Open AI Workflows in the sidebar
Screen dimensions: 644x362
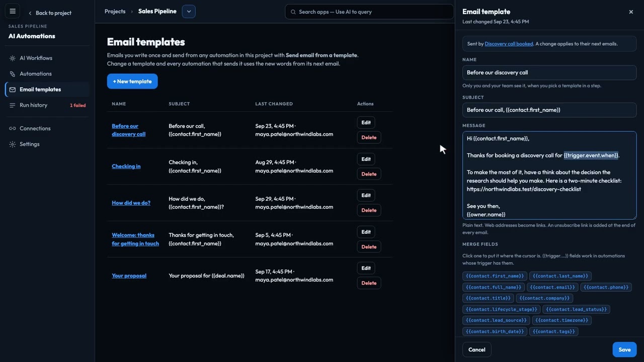tap(47, 58)
